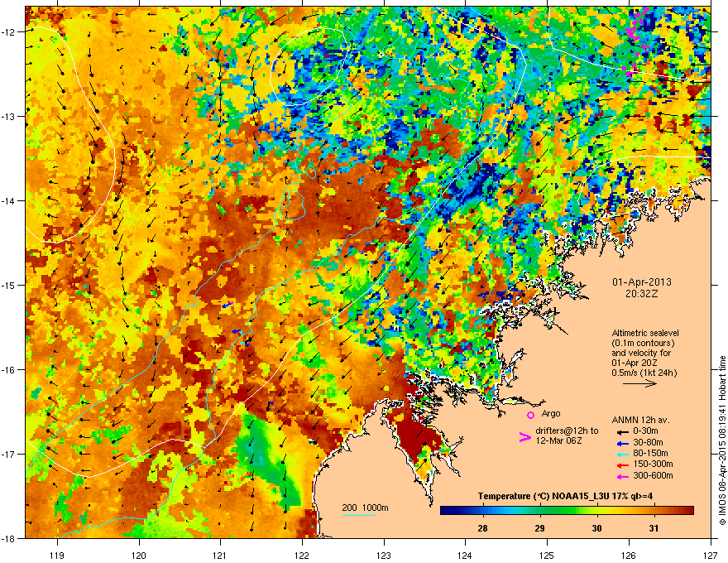This screenshot has width=728, height=563.
Task: Click the IMOS copyright timestamp text
Action: 722,440
